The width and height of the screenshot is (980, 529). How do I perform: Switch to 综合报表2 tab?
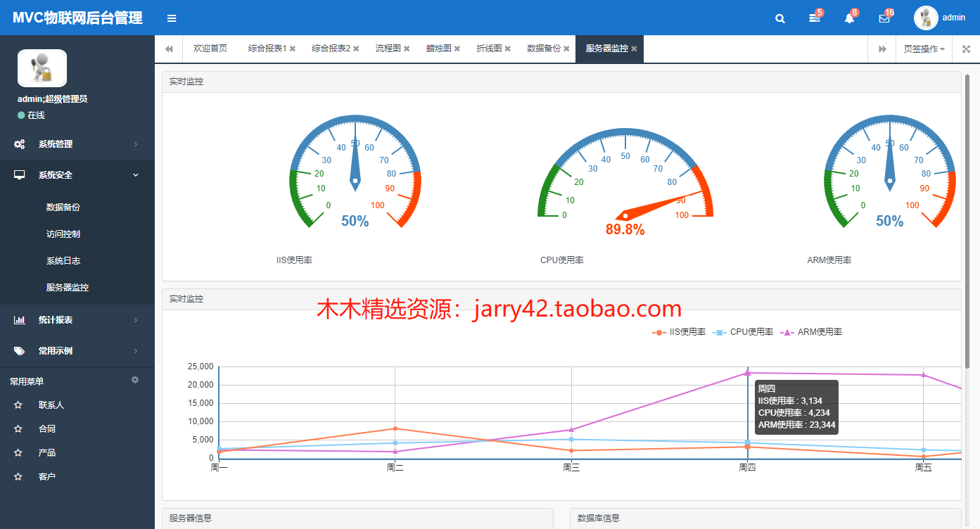click(331, 49)
